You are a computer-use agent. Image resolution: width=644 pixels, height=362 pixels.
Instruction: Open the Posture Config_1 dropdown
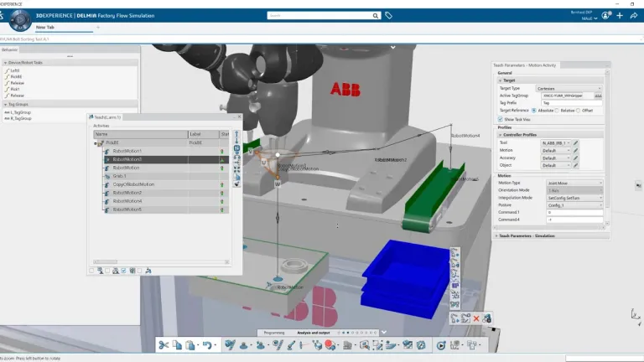click(574, 205)
